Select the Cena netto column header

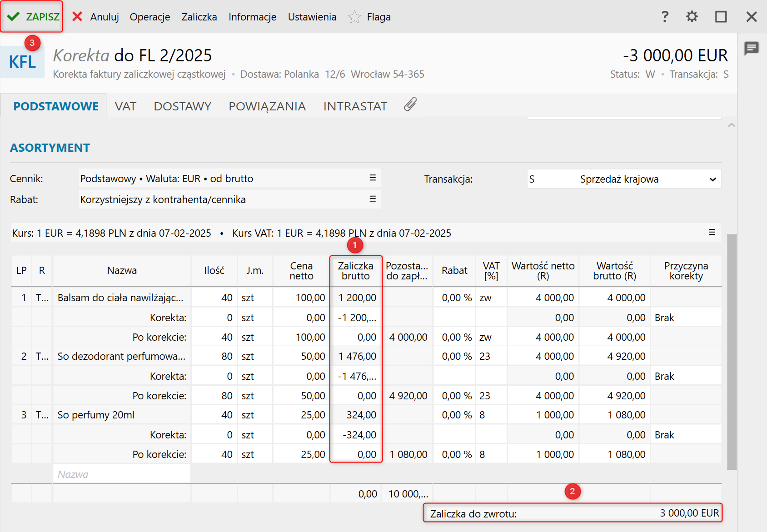click(x=301, y=270)
